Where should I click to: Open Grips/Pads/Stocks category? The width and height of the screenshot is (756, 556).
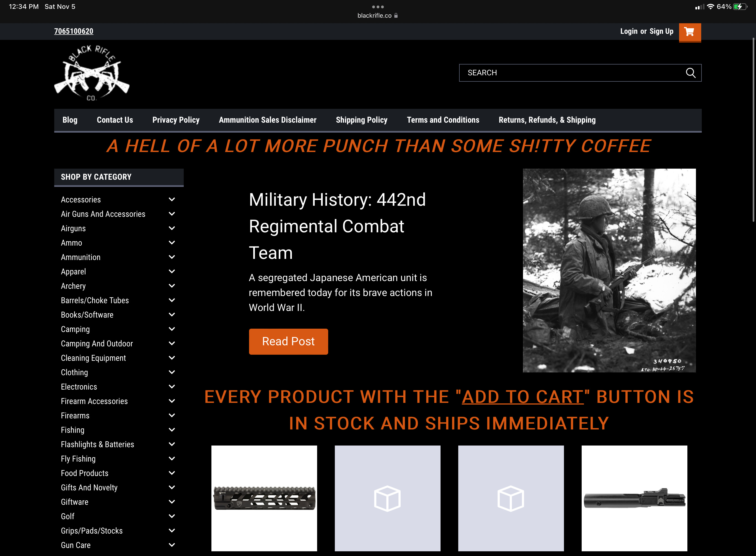pos(92,531)
